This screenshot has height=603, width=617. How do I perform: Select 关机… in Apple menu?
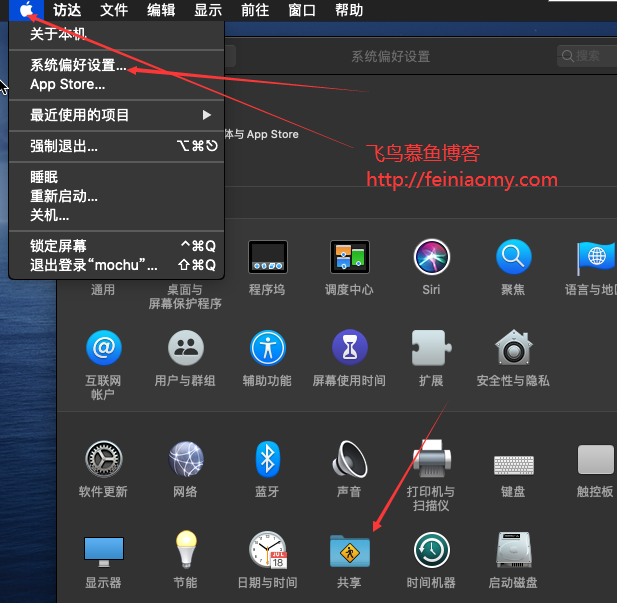coord(116,215)
